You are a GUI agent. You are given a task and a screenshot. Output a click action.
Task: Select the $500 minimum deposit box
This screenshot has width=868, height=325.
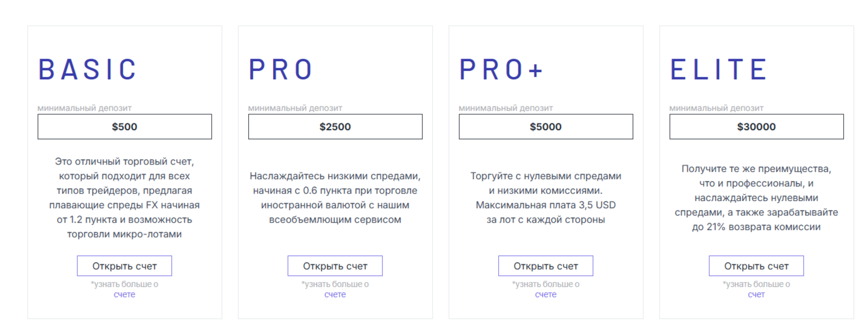click(124, 126)
